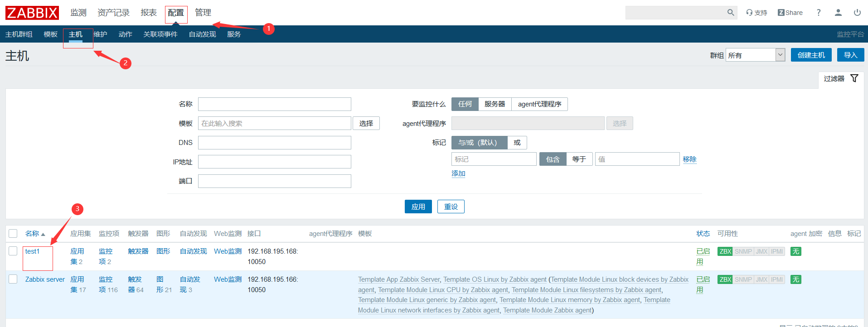Screen dimensions: 868x327
Task: Open the test1 host link
Action: pos(33,251)
